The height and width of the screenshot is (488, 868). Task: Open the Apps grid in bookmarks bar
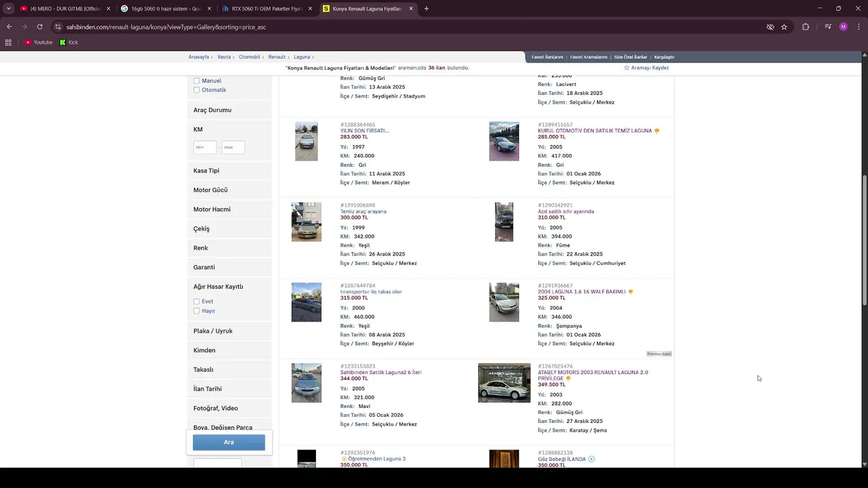(8, 42)
